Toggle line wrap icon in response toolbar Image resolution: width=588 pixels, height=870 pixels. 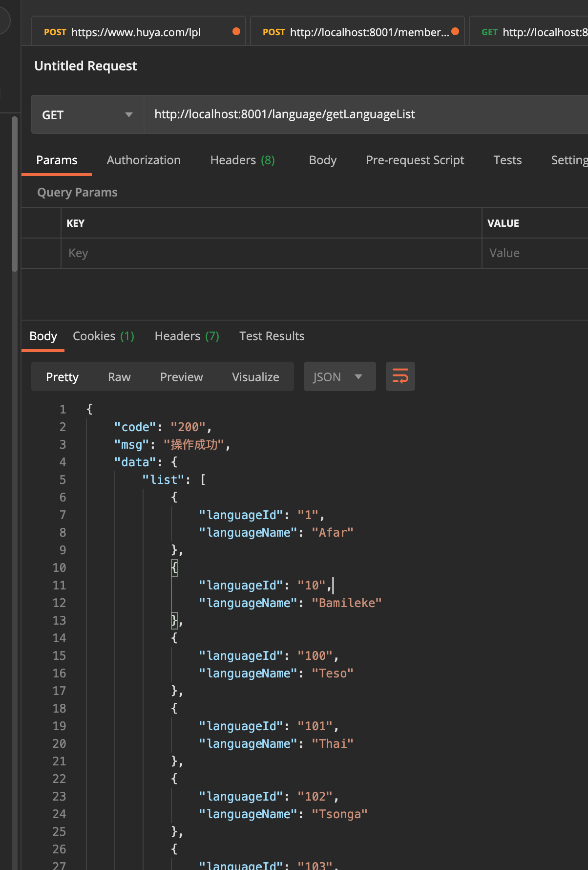pyautogui.click(x=400, y=376)
